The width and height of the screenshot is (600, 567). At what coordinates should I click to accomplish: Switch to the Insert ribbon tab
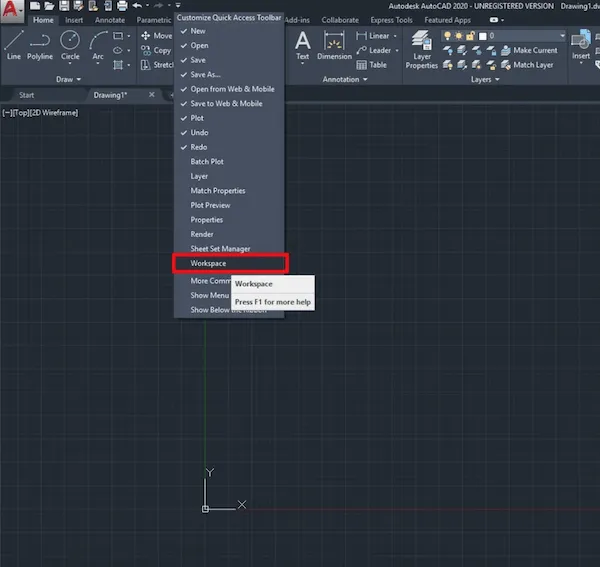pos(74,20)
